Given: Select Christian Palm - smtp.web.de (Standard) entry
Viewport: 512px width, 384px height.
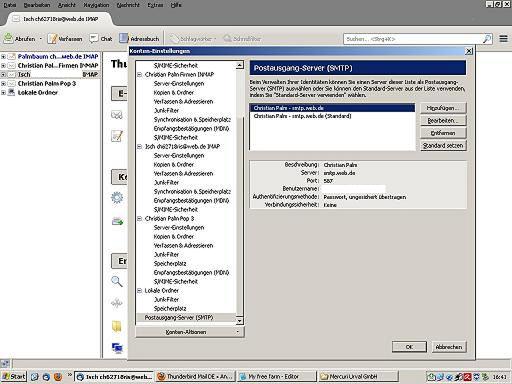Looking at the screenshot, I should pos(332,116).
